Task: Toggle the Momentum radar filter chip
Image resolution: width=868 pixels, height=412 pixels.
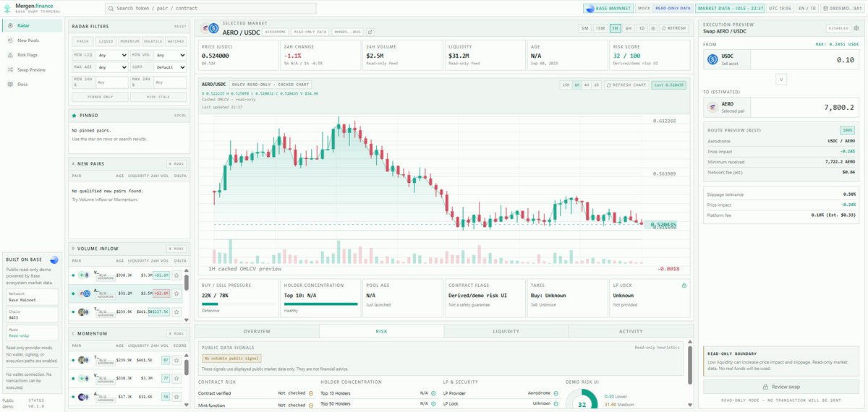Action: 129,41
